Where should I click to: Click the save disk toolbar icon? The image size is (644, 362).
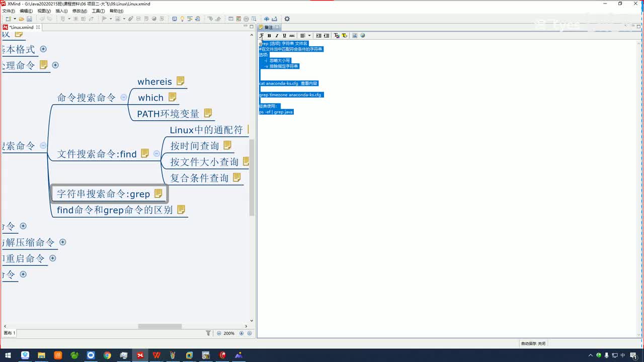point(29,19)
